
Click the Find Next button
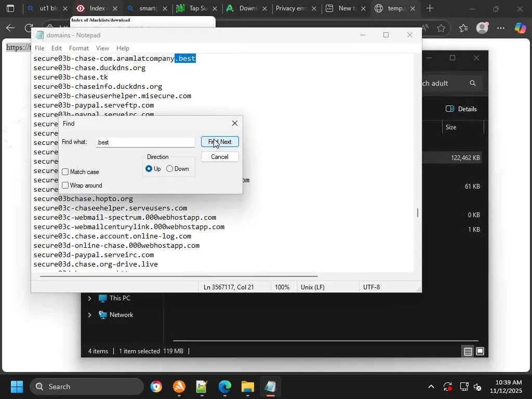pos(220,142)
